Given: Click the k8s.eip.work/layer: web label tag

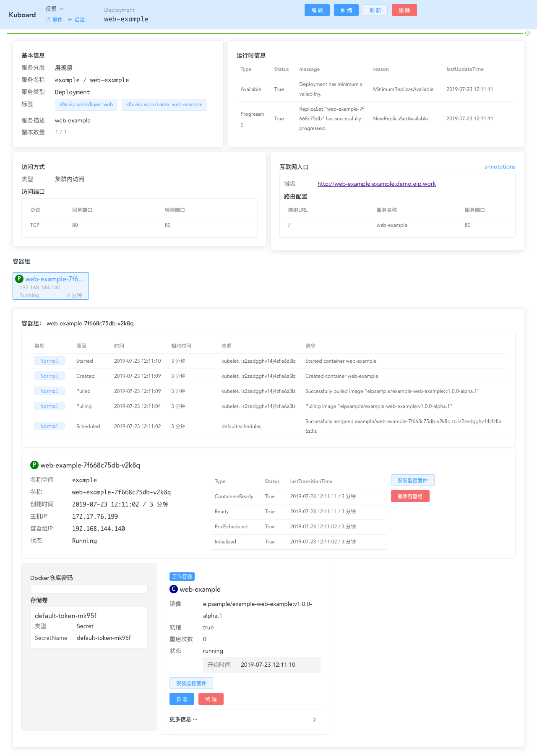Looking at the screenshot, I should 86,105.
